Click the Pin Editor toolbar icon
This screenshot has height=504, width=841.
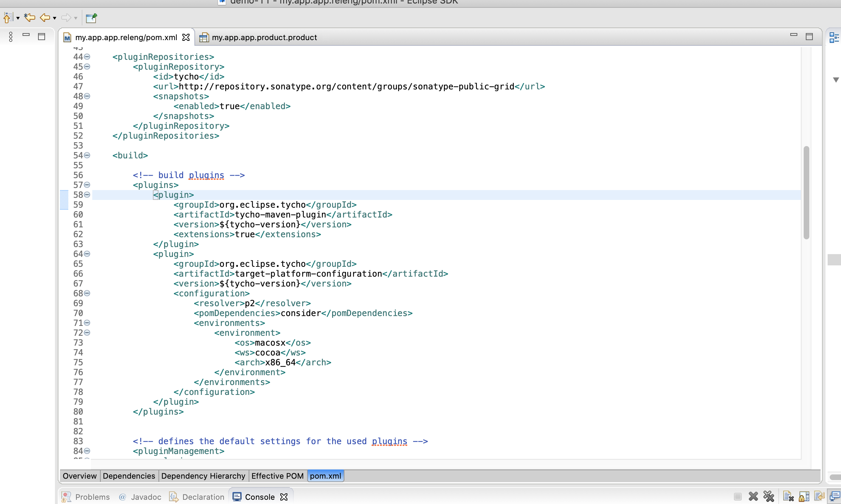[x=91, y=18]
